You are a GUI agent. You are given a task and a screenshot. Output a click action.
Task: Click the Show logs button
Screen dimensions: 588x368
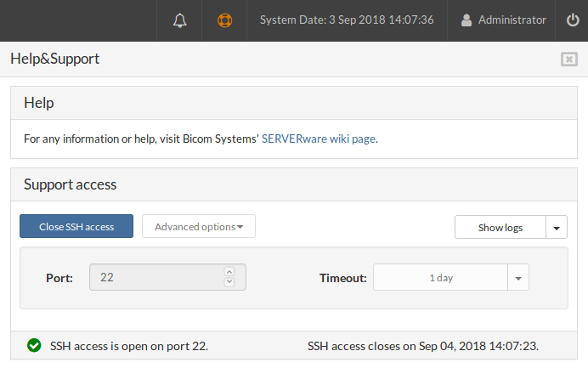click(x=500, y=227)
